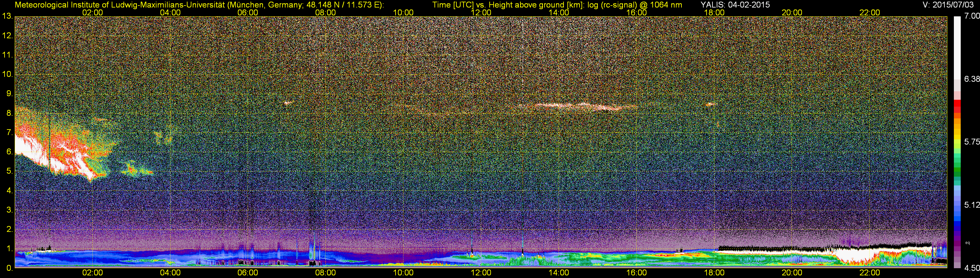Click the 02:00 label on the bottom time axis
Image resolution: width=980 pixels, height=278 pixels.
pos(92,273)
